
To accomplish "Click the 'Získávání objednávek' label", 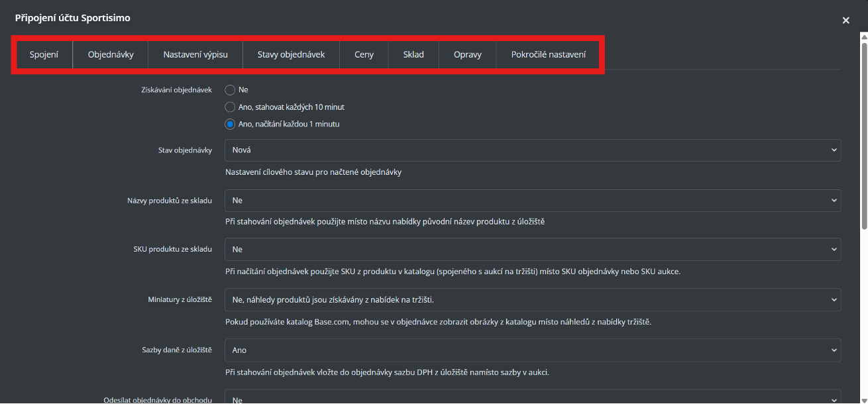I will pyautogui.click(x=177, y=89).
